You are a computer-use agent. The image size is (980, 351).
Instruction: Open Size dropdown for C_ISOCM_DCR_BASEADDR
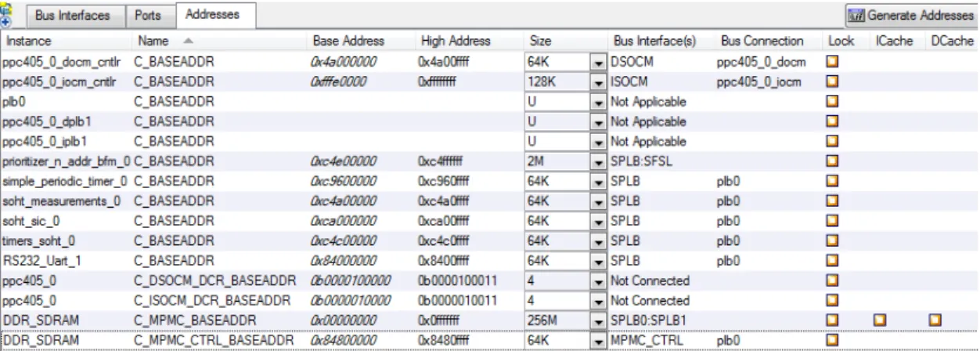(x=599, y=300)
